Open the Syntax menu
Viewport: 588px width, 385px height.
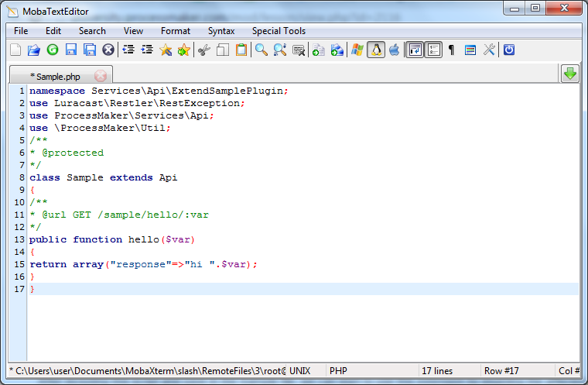221,31
